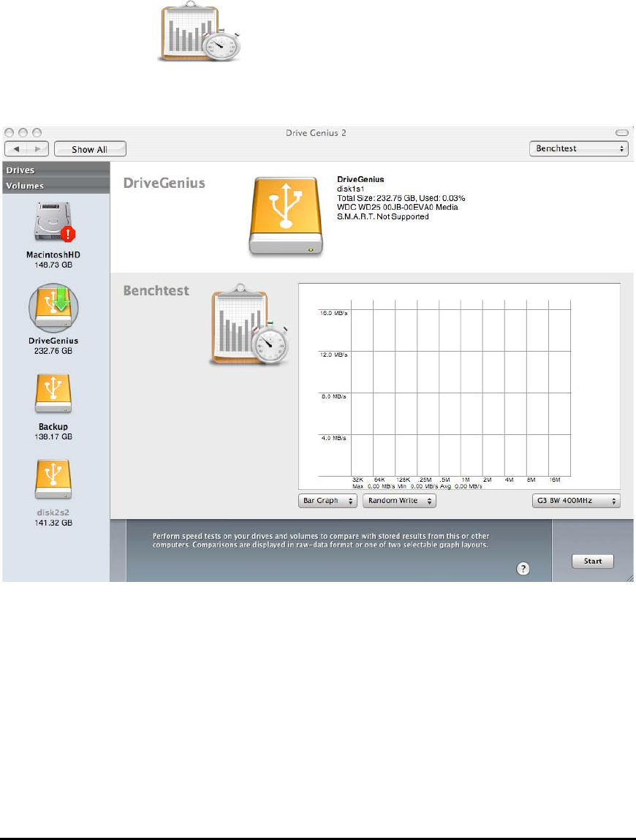
Task: Click the '32K' block size label
Action: [x=357, y=480]
